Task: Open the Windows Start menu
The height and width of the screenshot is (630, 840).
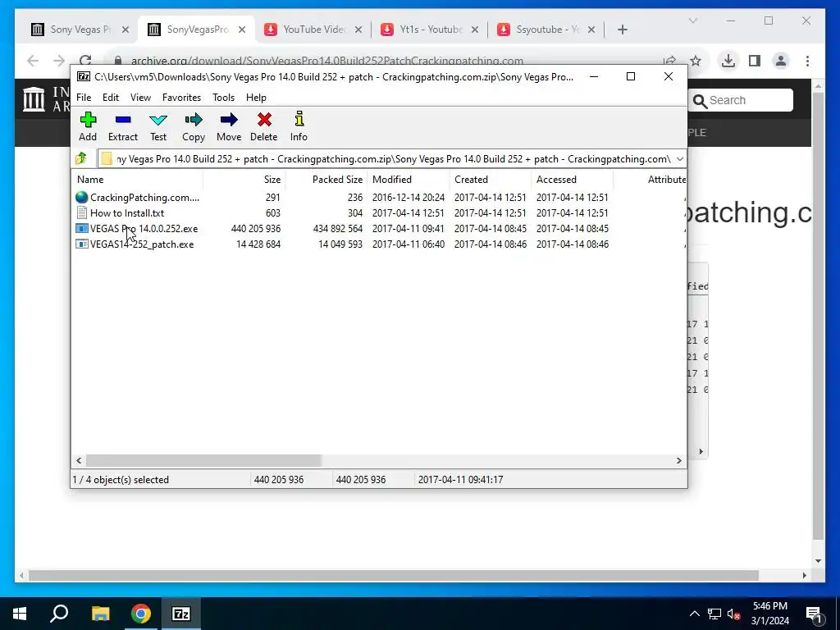Action: (x=20, y=614)
